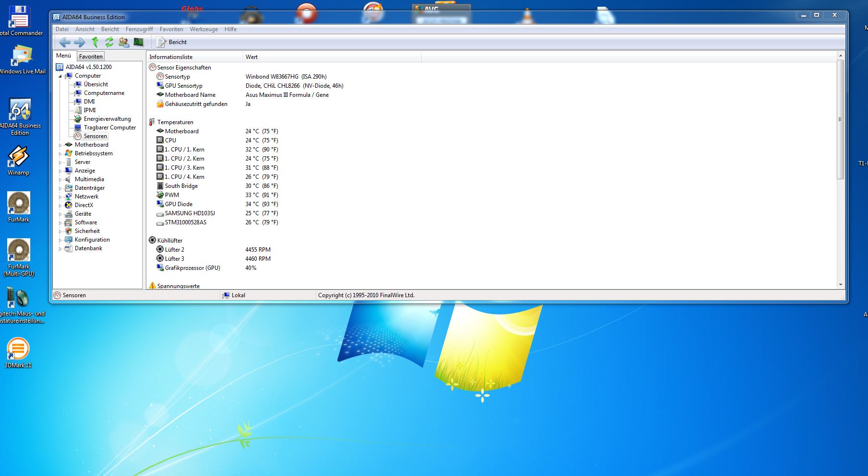Click the vertical scrollbar down arrow
Image resolution: width=868 pixels, height=476 pixels.
[x=840, y=285]
